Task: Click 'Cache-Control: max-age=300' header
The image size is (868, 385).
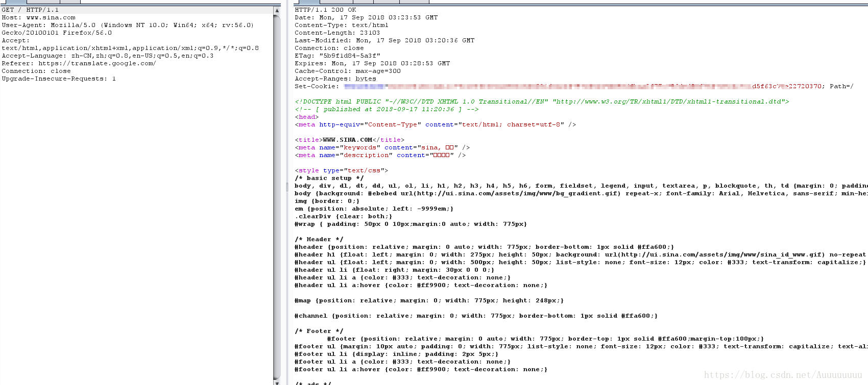Action: tap(348, 71)
